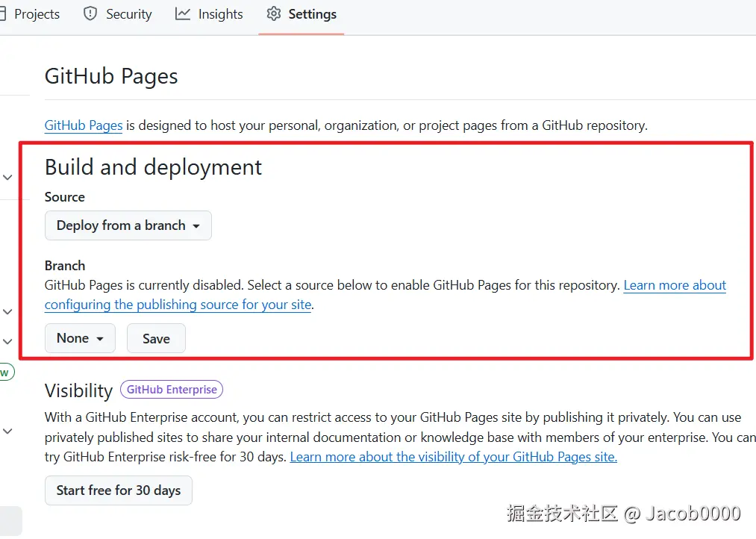Click the Build and deployment heading
Image resolution: width=756 pixels, height=539 pixels.
pos(153,167)
